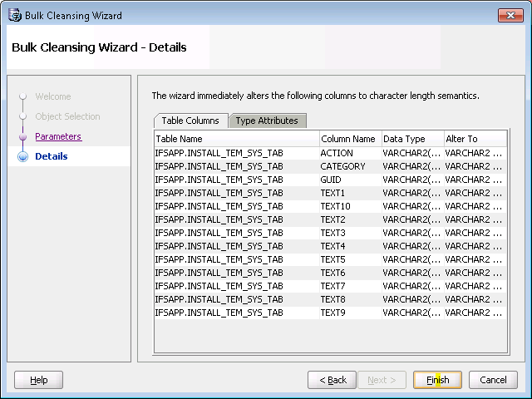Viewport: 532px width, 399px height.
Task: Click the Parameters step bullet icon
Action: [x=22, y=136]
